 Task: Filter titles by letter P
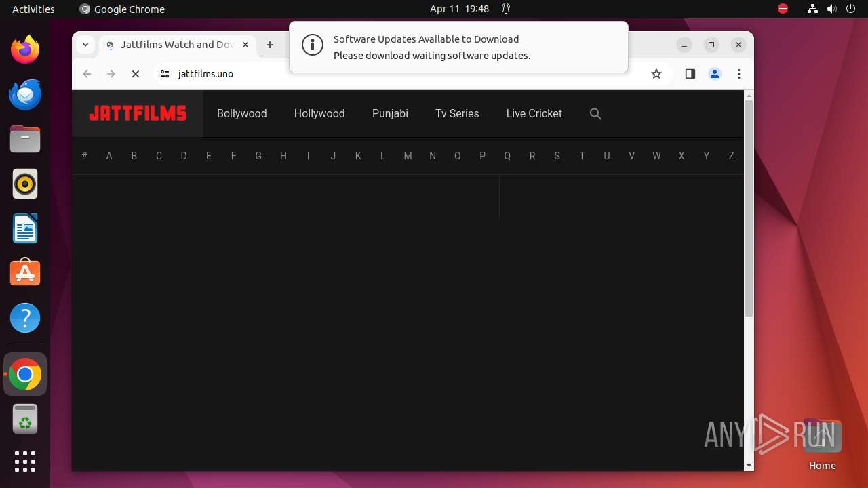(482, 156)
